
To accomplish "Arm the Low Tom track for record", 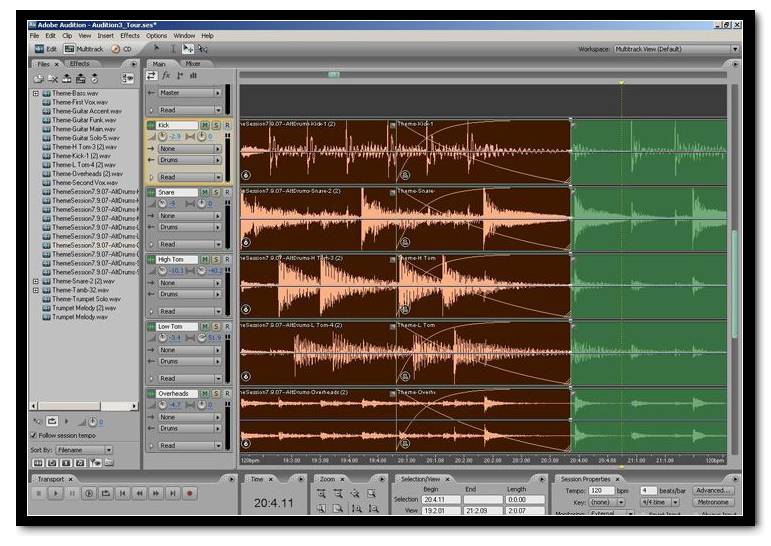I will pyautogui.click(x=227, y=327).
